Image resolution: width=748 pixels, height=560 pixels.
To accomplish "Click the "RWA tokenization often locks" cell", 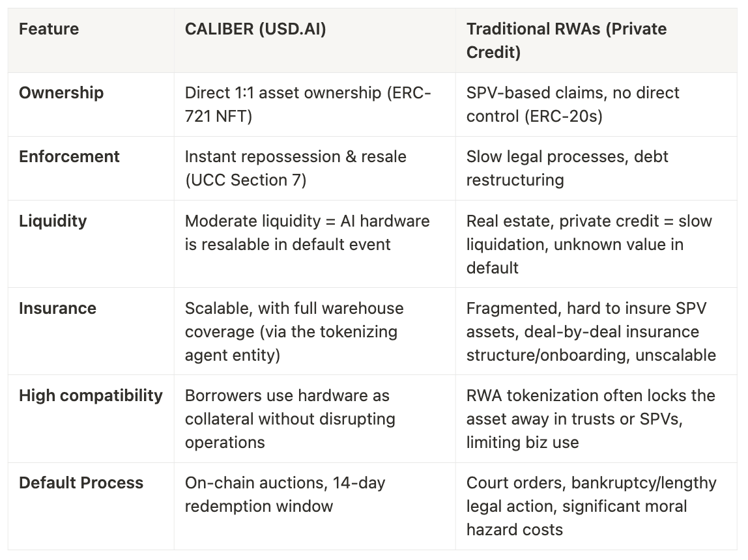I will pyautogui.click(x=590, y=419).
